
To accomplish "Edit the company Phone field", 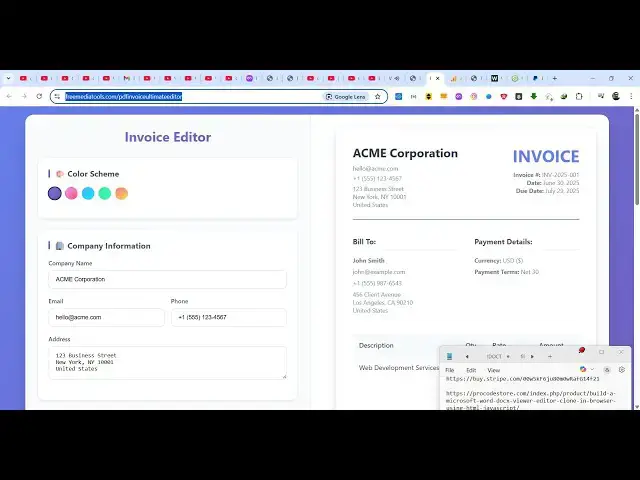I will coord(229,317).
